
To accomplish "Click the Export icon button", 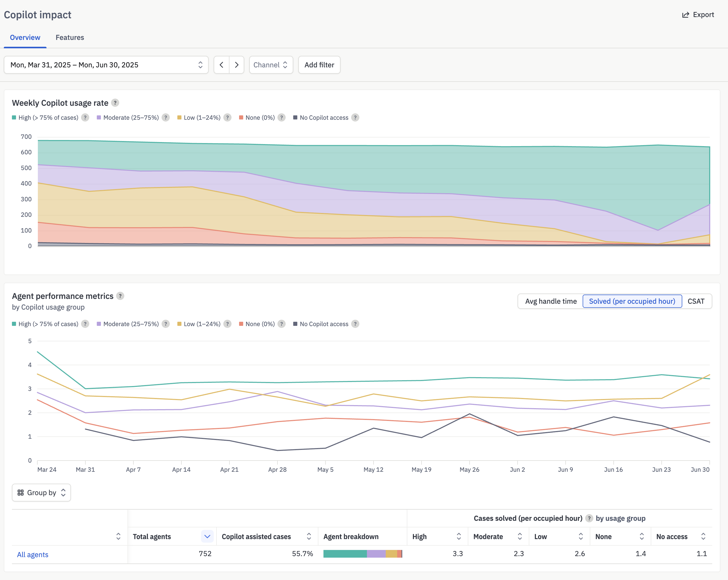I will (698, 15).
